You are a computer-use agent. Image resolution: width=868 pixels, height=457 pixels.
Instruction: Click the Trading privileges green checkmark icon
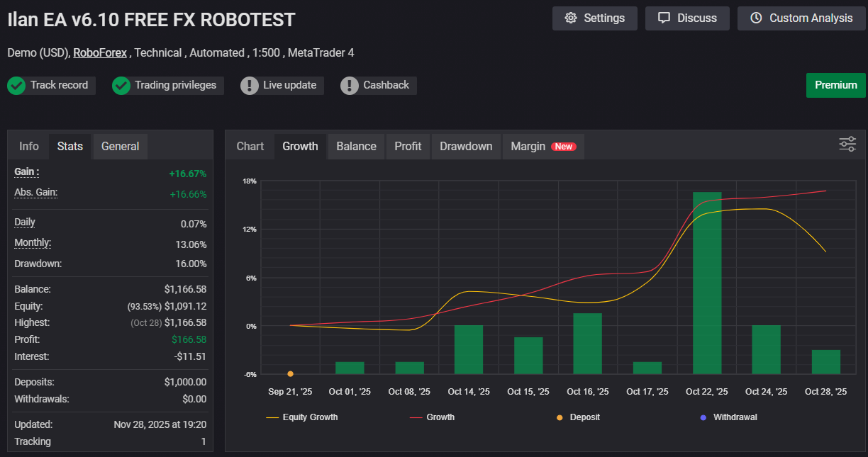(x=121, y=86)
